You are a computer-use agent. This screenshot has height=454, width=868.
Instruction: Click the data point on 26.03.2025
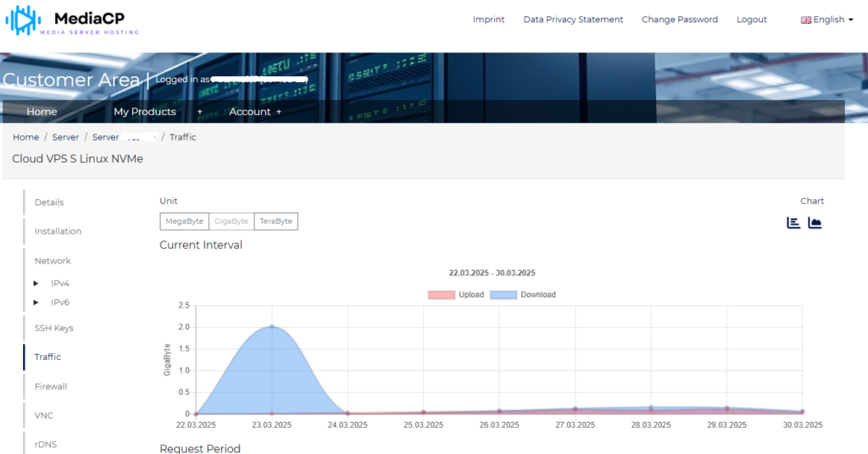pyautogui.click(x=499, y=412)
